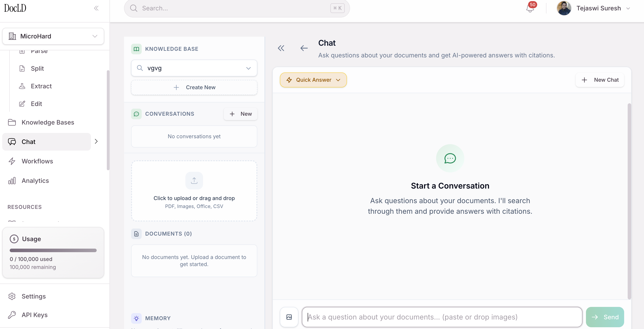The image size is (644, 329).
Task: Expand the Chat submenu arrow
Action: pos(96,142)
